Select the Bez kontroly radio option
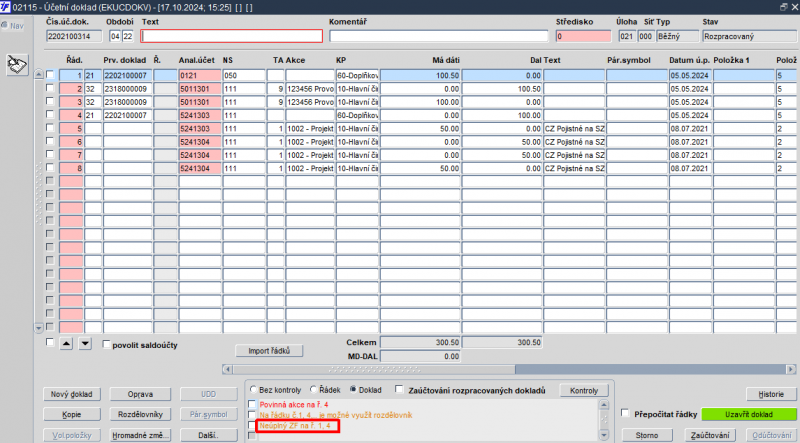Image resolution: width=800 pixels, height=443 pixels. click(253, 389)
